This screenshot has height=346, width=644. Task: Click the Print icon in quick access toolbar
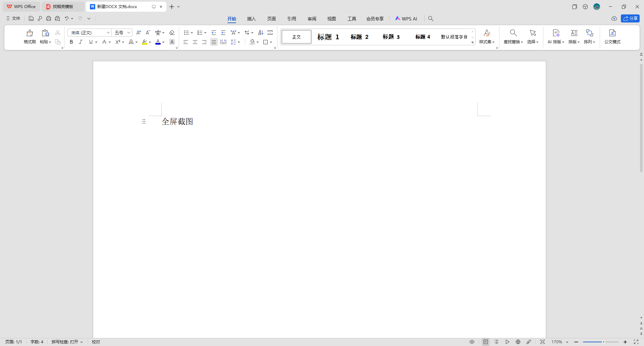point(49,19)
